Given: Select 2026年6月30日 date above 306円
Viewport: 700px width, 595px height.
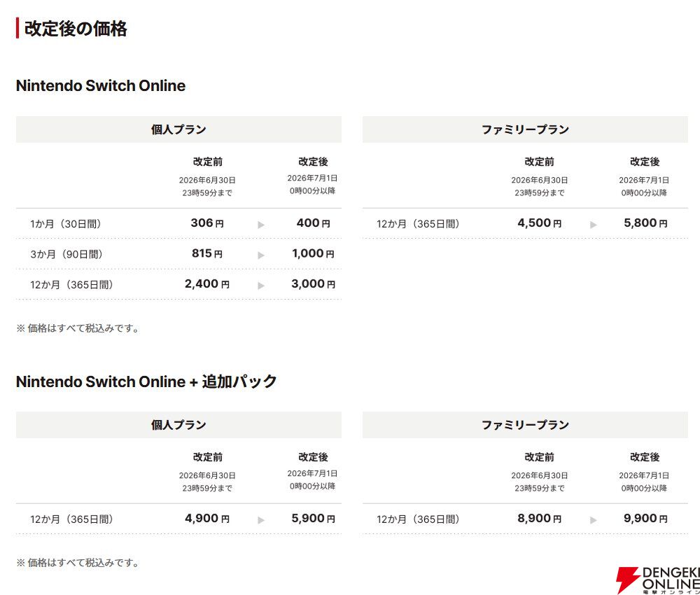Looking at the screenshot, I should [207, 180].
